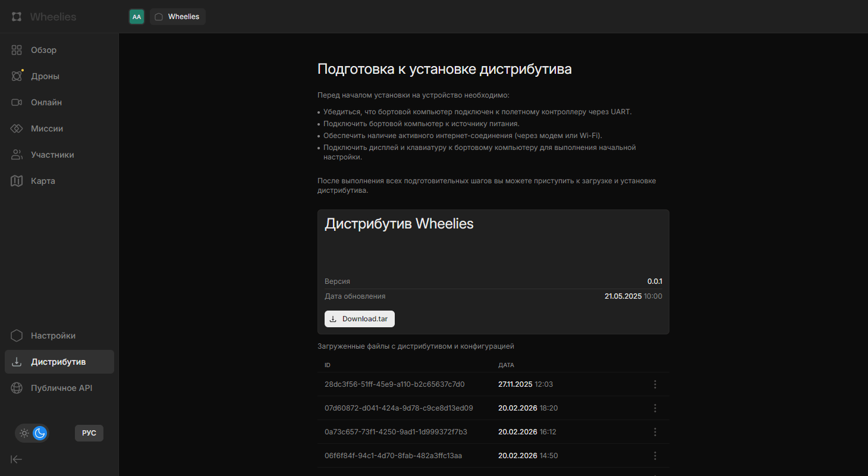Expand three-dot menu for 0a73c657 file
This screenshot has height=476, width=868.
click(x=655, y=432)
